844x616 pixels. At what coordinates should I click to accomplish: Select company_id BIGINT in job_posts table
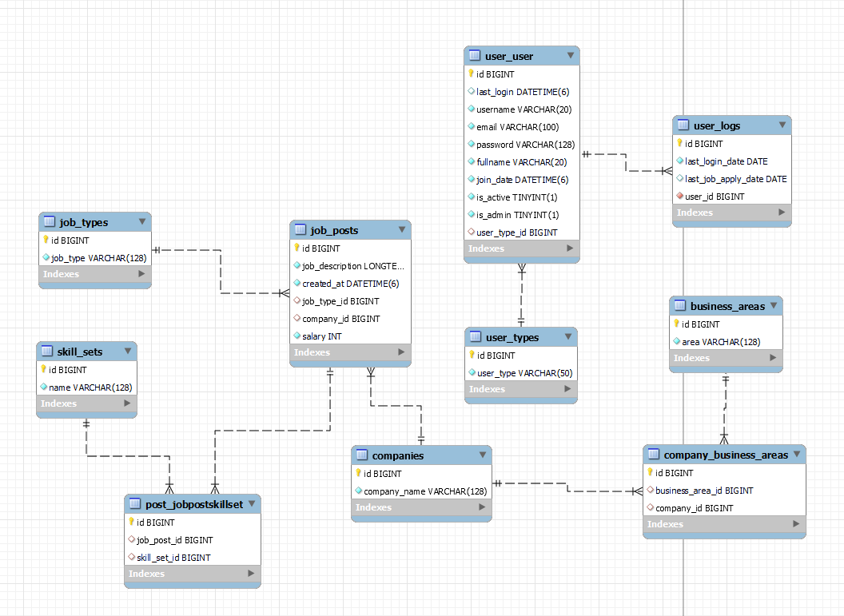(x=350, y=319)
